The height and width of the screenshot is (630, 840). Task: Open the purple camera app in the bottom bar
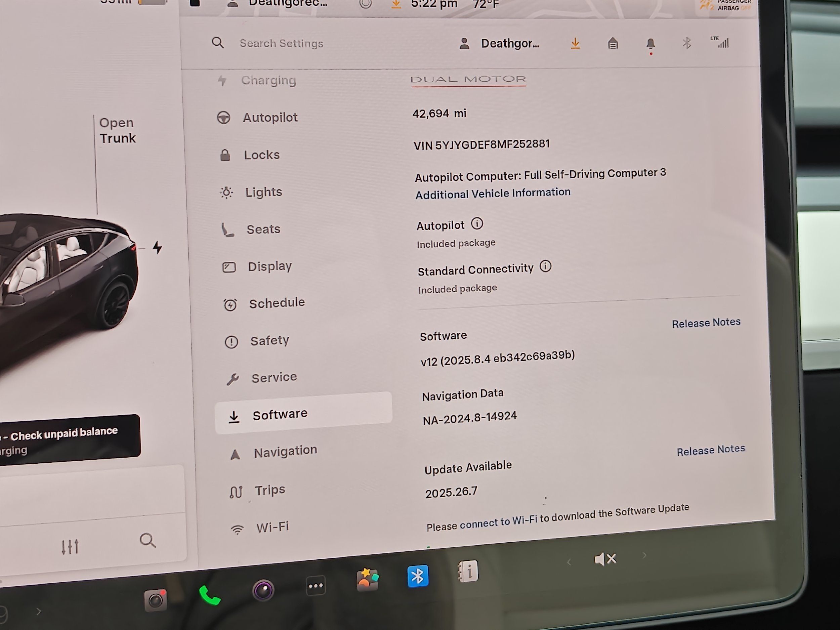click(263, 590)
